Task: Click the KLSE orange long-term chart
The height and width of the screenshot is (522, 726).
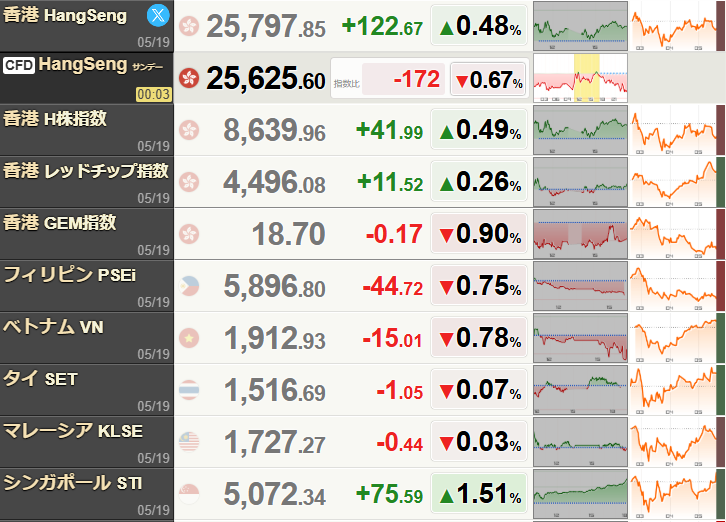Action: (674, 441)
